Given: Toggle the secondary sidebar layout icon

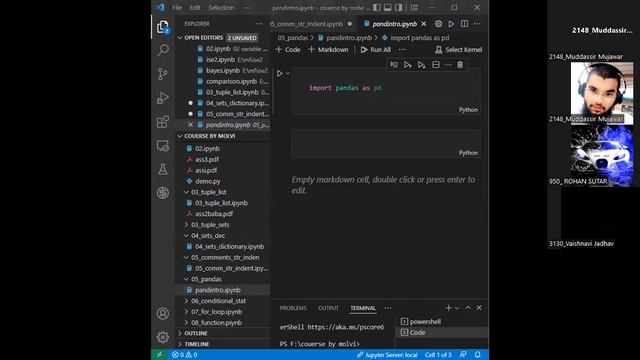Looking at the screenshot, I should tap(398, 8).
